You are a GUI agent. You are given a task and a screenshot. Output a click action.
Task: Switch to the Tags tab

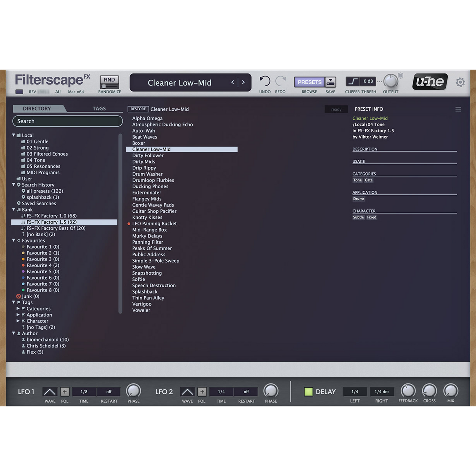[x=99, y=108]
